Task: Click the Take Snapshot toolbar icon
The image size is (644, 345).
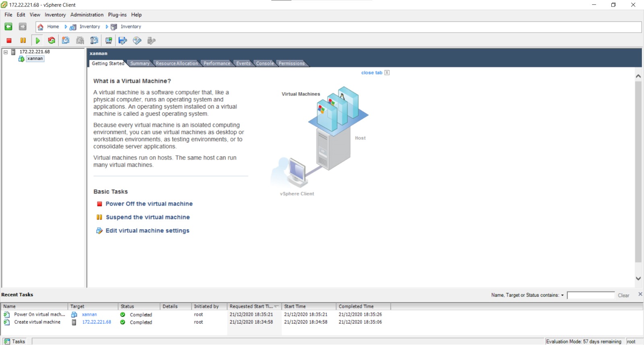Action: [x=66, y=40]
